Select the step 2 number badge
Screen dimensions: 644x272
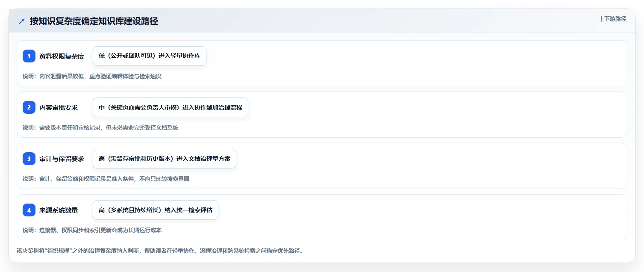(x=29, y=107)
